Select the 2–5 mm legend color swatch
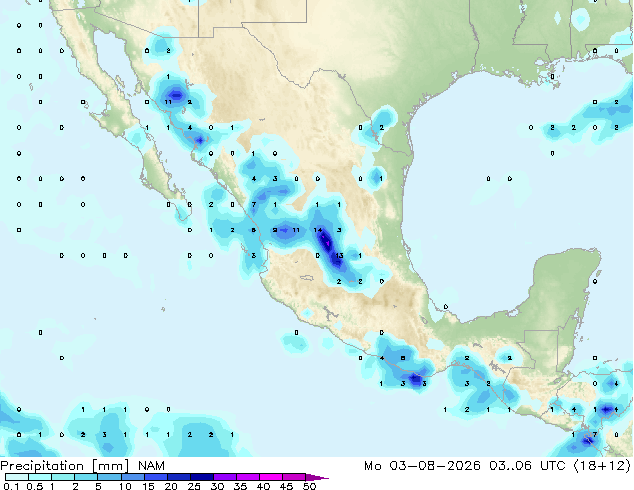 (x=86, y=477)
